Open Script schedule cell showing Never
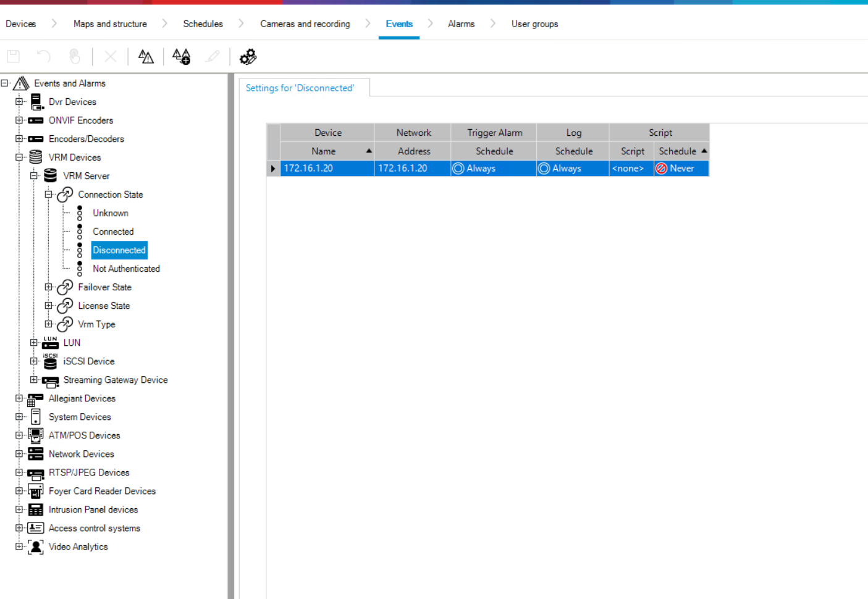The image size is (868, 599). pyautogui.click(x=681, y=169)
